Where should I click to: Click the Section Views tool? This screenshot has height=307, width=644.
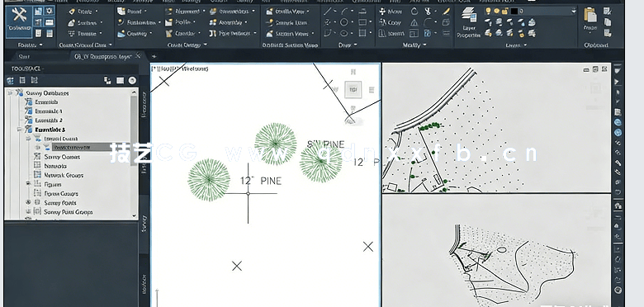[290, 34]
